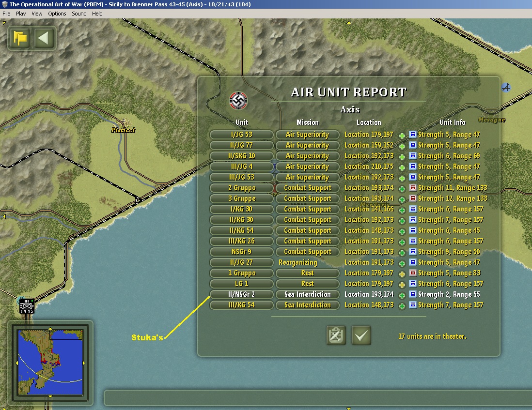532x410 pixels.
Task: Click green plus icon for 2 Gruppo
Action: (402, 189)
